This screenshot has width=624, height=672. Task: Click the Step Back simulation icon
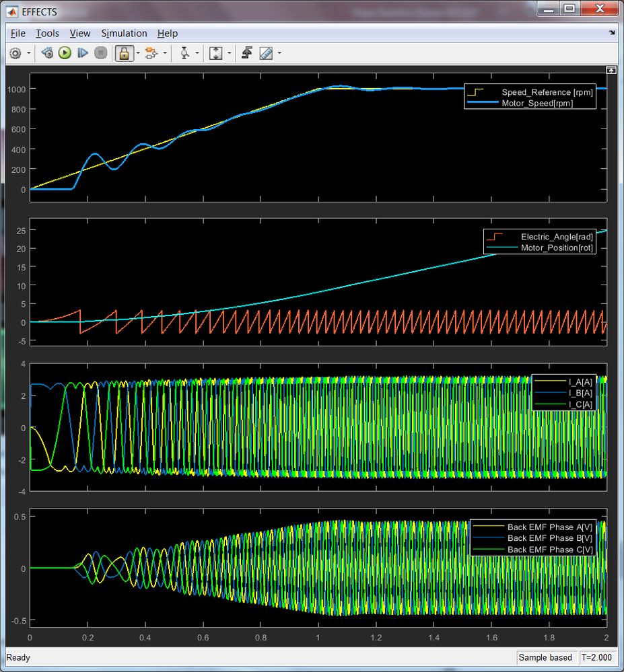[47, 53]
